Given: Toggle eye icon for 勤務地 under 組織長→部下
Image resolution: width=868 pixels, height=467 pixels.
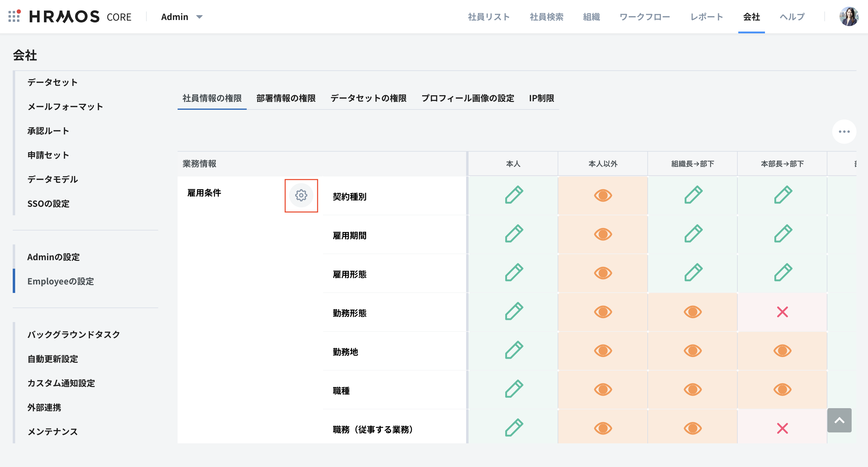Looking at the screenshot, I should pyautogui.click(x=693, y=351).
